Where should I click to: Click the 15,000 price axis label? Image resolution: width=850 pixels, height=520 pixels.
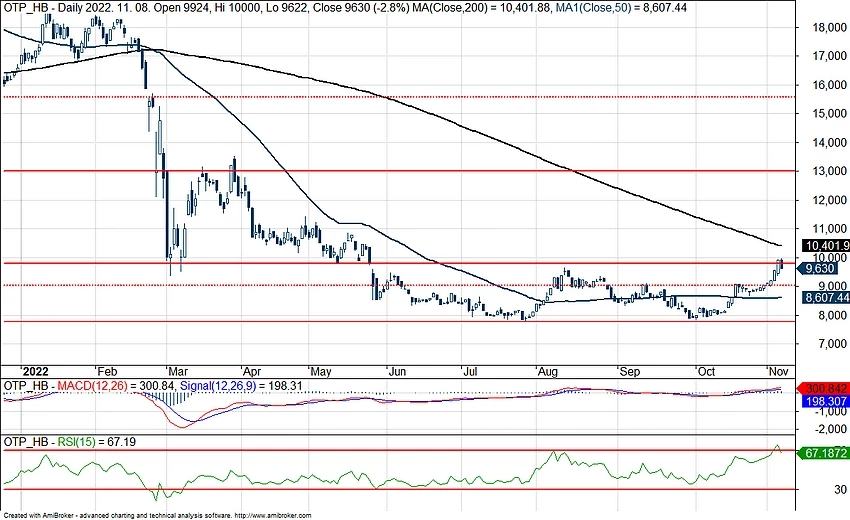(830, 113)
